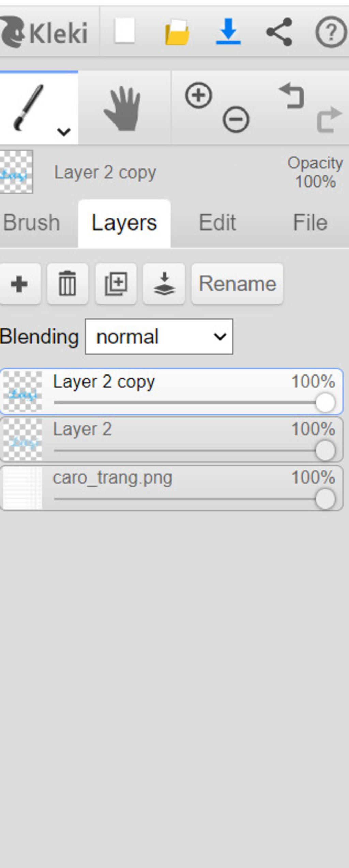Click the zoom out minus icon
Viewport: 349px width, 868px height.
click(236, 119)
